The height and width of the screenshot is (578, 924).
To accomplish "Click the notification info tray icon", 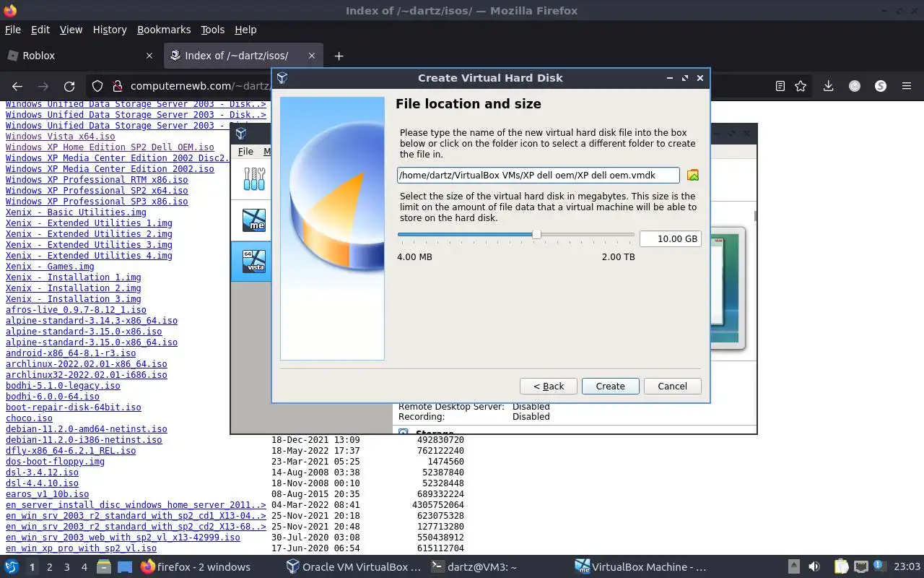I will (x=881, y=566).
